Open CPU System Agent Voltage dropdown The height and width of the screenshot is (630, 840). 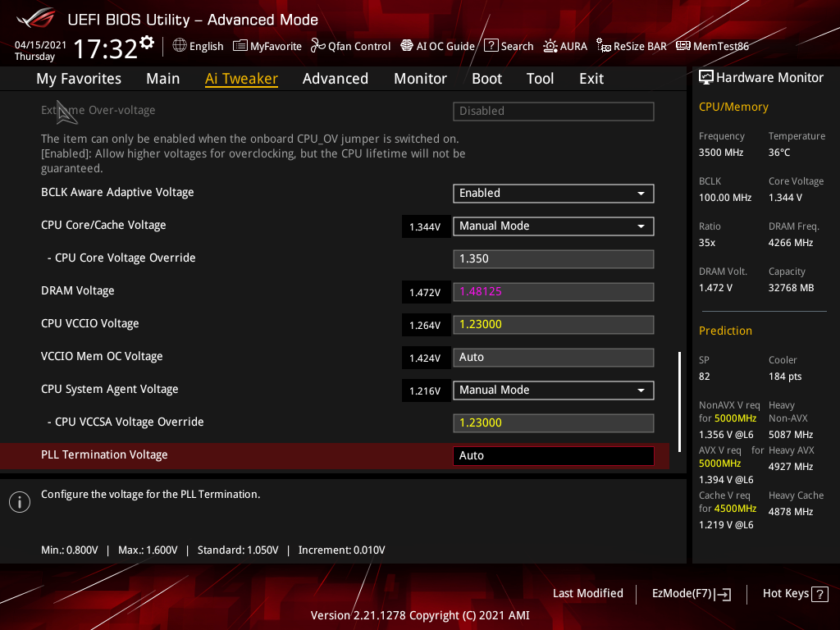click(554, 390)
